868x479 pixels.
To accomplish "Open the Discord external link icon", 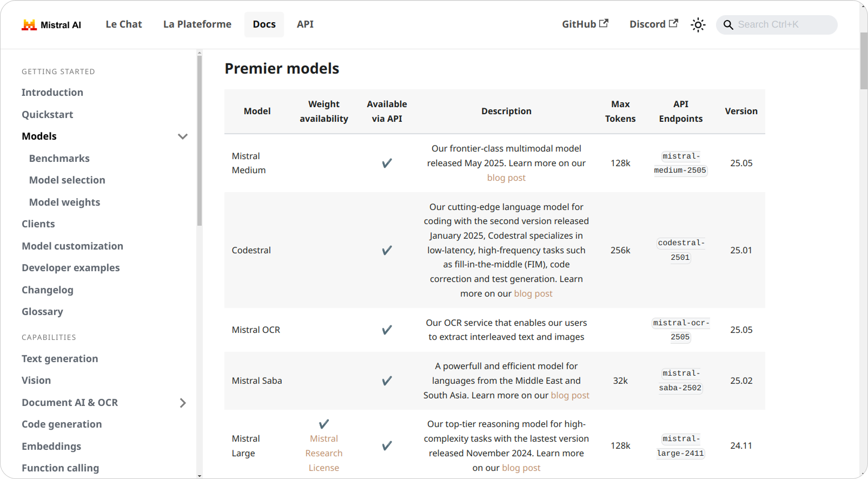I will click(673, 23).
